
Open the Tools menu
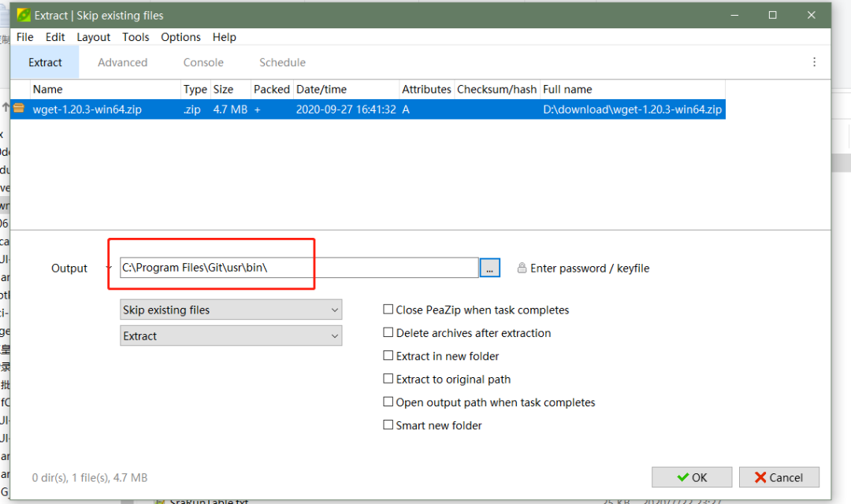(136, 37)
